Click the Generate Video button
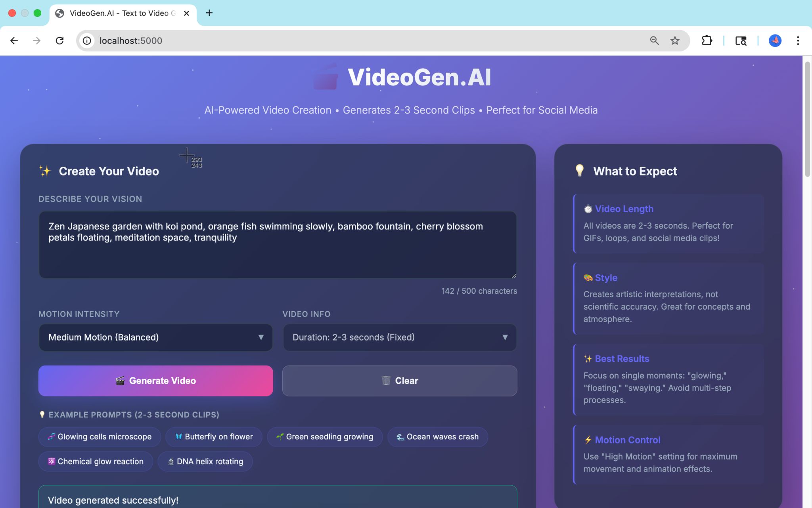 pos(155,381)
